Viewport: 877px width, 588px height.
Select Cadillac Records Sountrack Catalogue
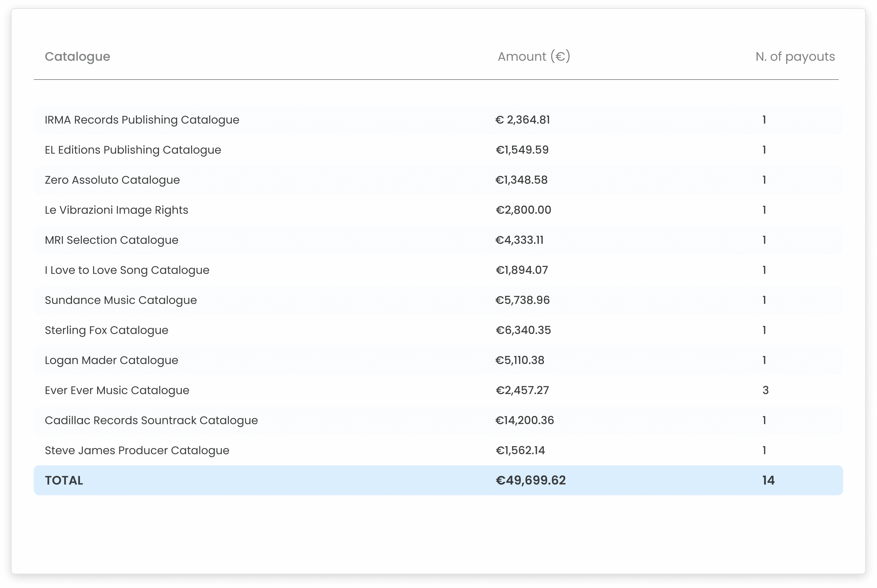pyautogui.click(x=151, y=420)
